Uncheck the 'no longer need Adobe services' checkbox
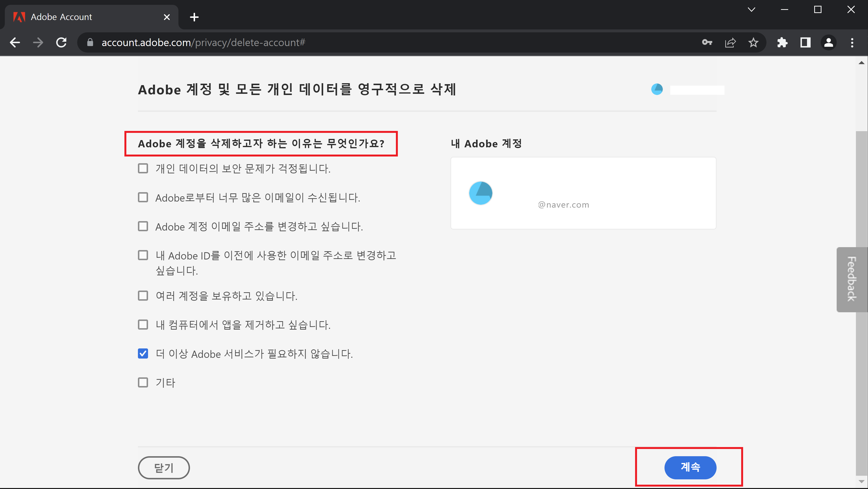The height and width of the screenshot is (489, 868). coord(143,353)
